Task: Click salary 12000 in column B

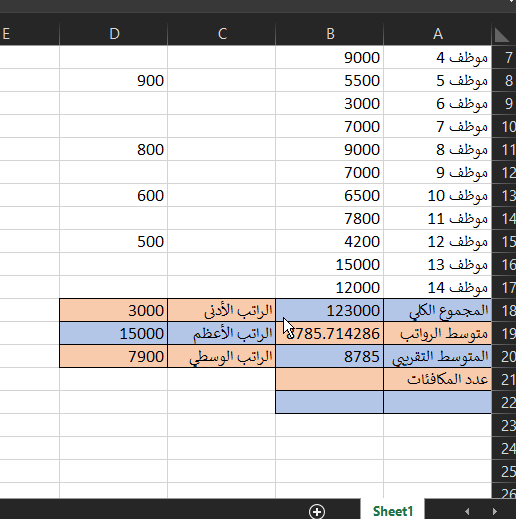Action: point(330,287)
